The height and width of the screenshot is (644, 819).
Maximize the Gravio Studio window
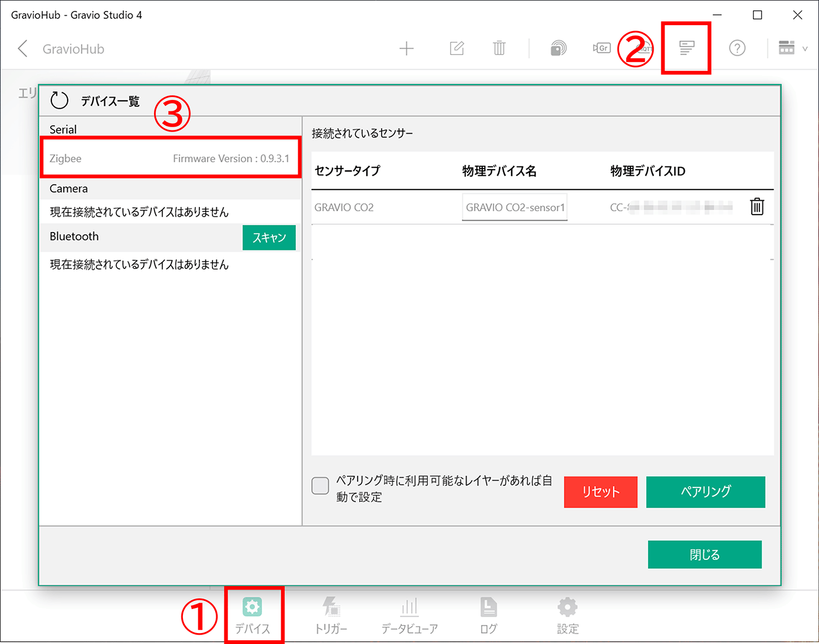pyautogui.click(x=757, y=15)
